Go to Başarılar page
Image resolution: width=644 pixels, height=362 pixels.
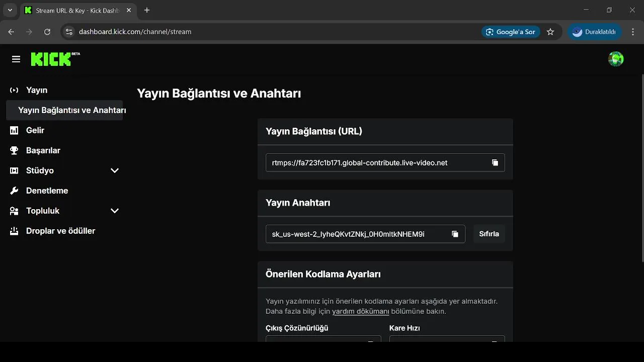pos(43,150)
